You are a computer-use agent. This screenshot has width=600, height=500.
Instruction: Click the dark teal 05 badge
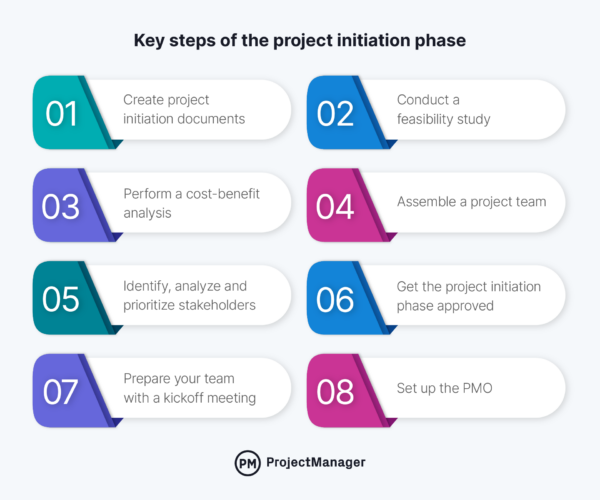tap(62, 298)
